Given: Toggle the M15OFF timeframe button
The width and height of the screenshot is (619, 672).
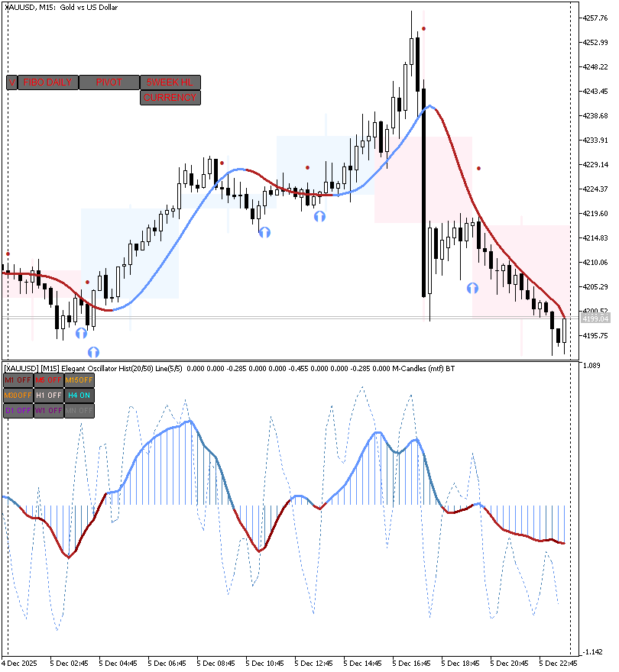Looking at the screenshot, I should (x=79, y=380).
